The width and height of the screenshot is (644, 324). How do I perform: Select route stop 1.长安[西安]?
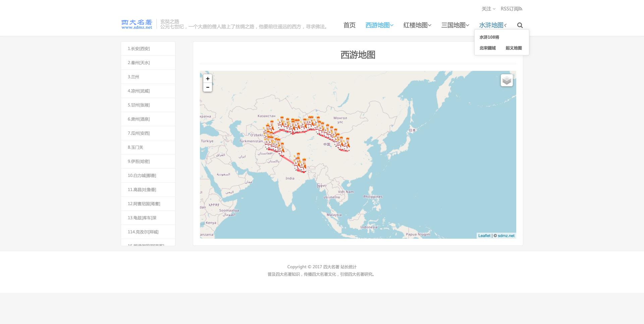click(148, 49)
